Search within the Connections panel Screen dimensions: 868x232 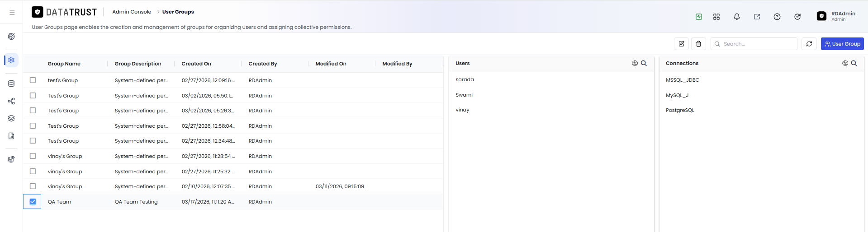click(x=854, y=63)
